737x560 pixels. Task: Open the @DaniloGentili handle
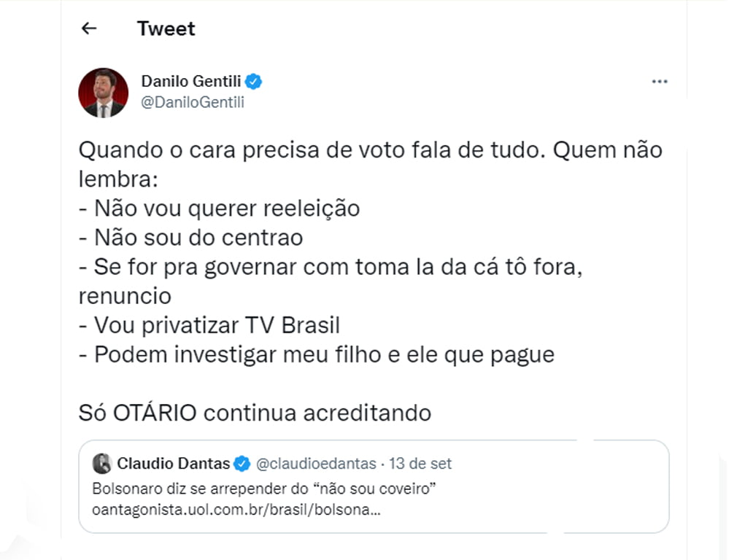[193, 102]
